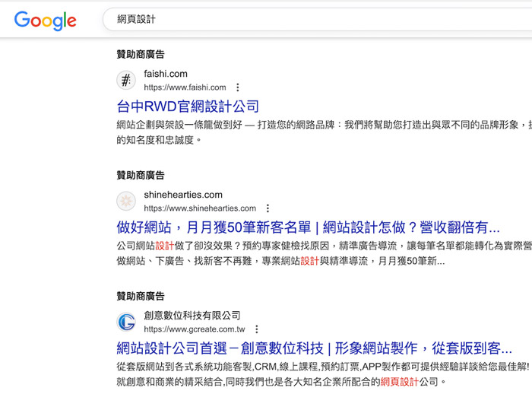Open the 台中RWD官網設計公司 result link
Screen dimensions: 532x394
point(188,106)
